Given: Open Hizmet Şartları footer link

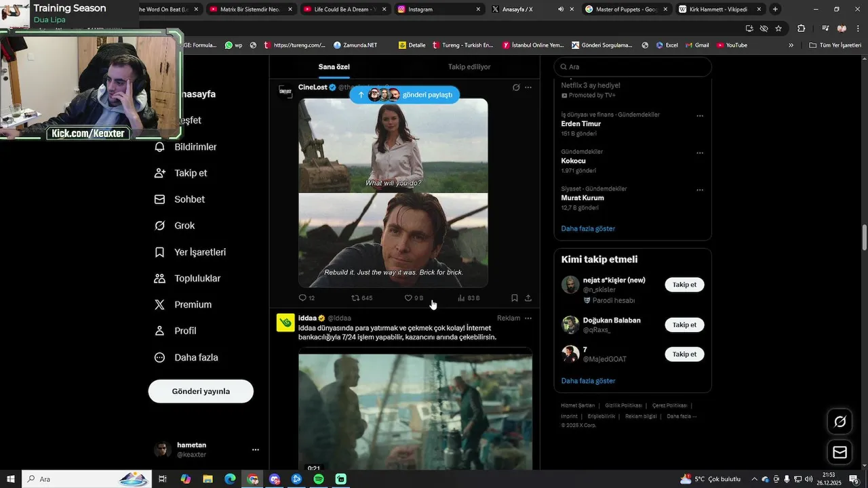Looking at the screenshot, I should click(578, 405).
